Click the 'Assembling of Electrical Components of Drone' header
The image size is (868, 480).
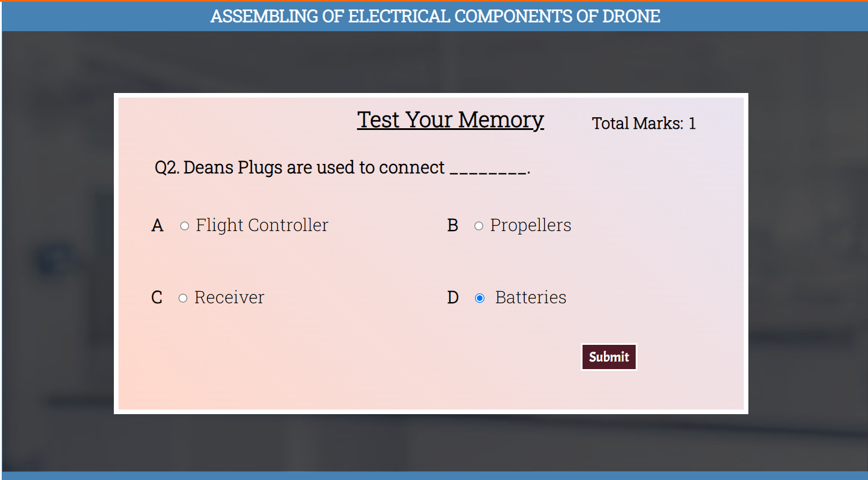coord(435,16)
